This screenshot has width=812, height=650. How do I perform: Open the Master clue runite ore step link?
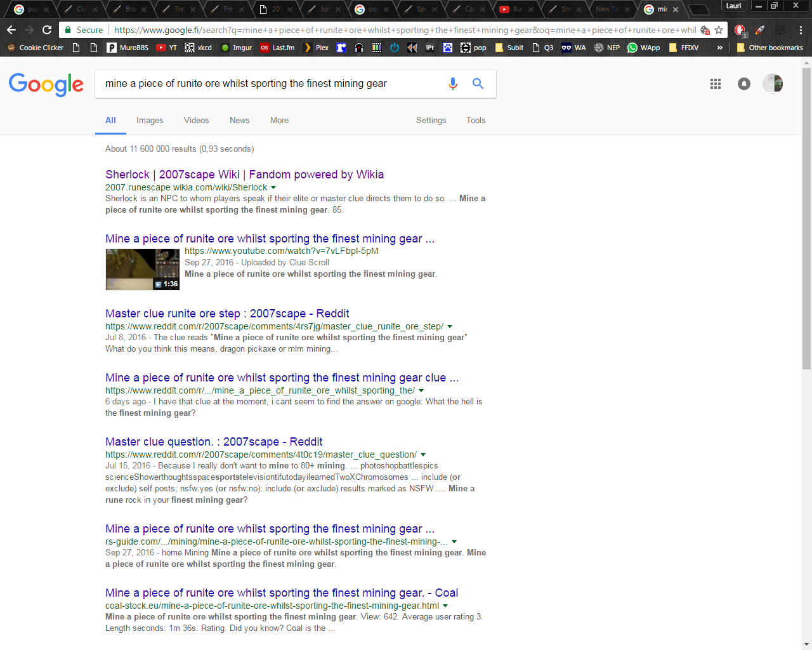point(227,314)
